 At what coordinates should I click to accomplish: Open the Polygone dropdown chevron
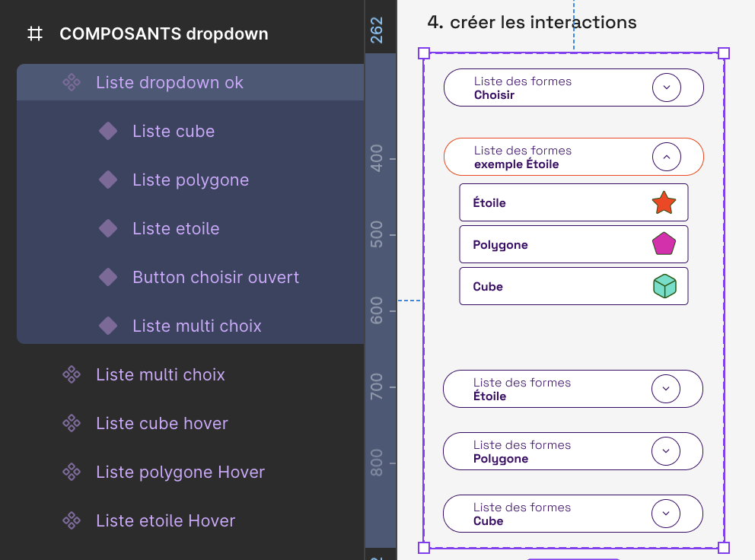click(666, 451)
